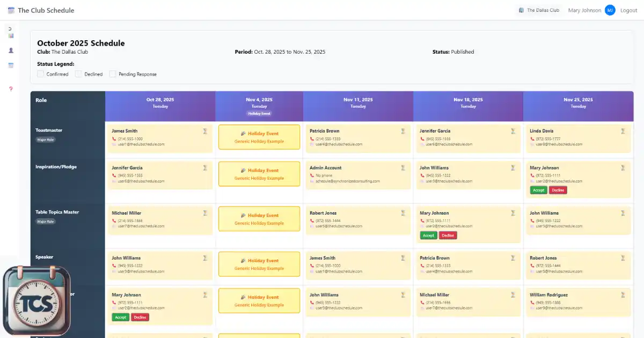This screenshot has width=644, height=338.
Task: Click the Pending Response legend box
Action: click(x=113, y=74)
